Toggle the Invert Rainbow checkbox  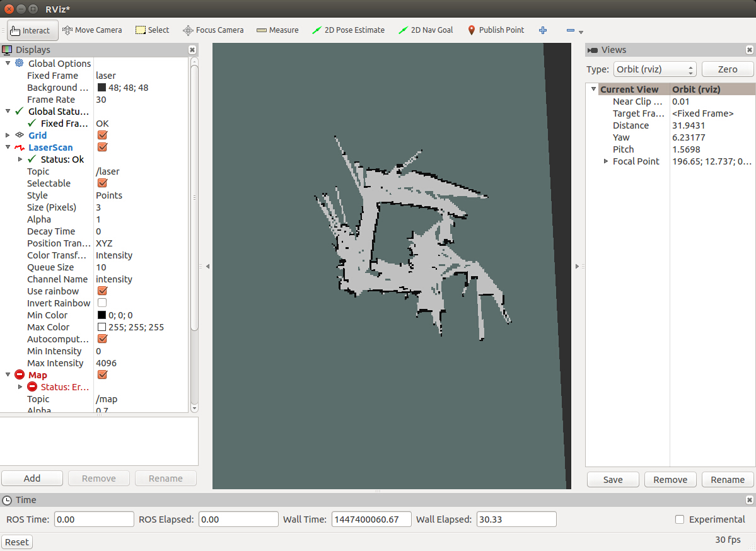[102, 303]
